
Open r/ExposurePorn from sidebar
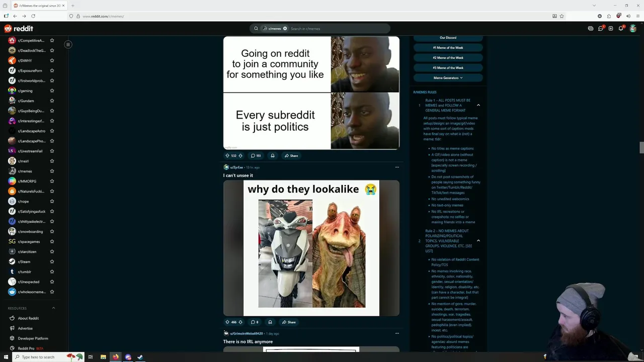coord(30,71)
